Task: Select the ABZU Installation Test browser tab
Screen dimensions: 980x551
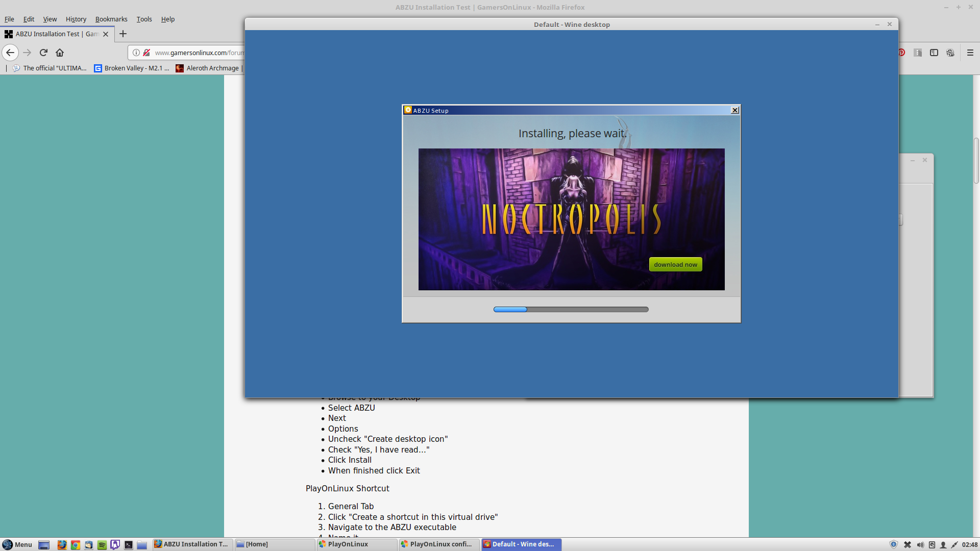Action: pos(56,34)
